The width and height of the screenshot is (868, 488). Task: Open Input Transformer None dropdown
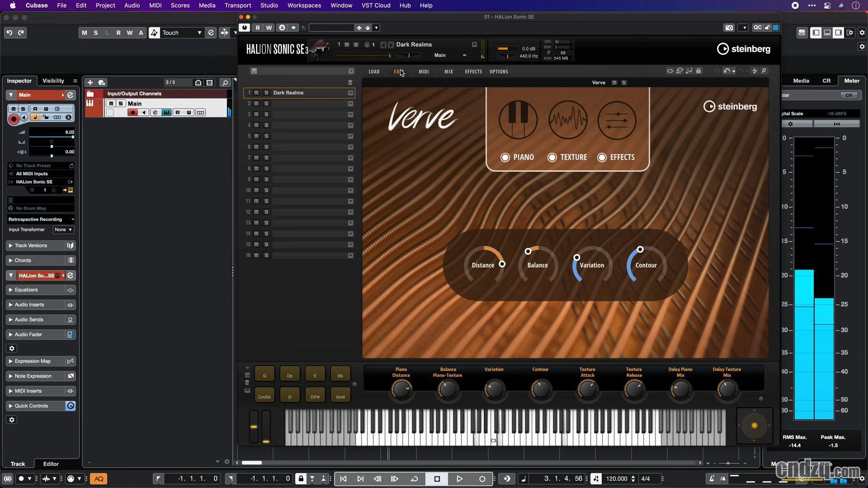coord(63,230)
